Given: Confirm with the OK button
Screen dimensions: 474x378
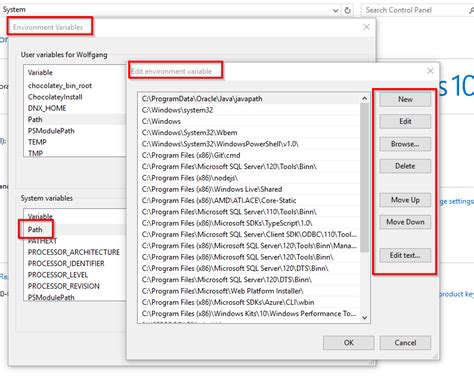Looking at the screenshot, I should [349, 343].
